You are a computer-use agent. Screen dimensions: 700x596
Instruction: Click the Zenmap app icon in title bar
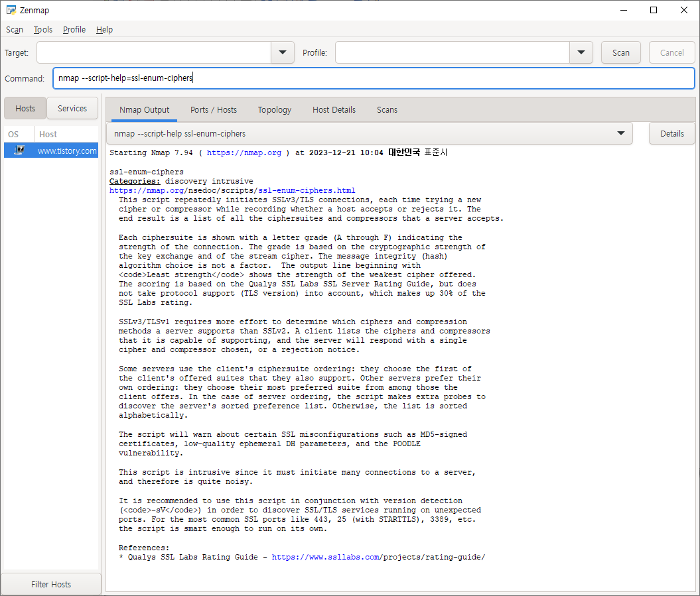click(x=11, y=10)
